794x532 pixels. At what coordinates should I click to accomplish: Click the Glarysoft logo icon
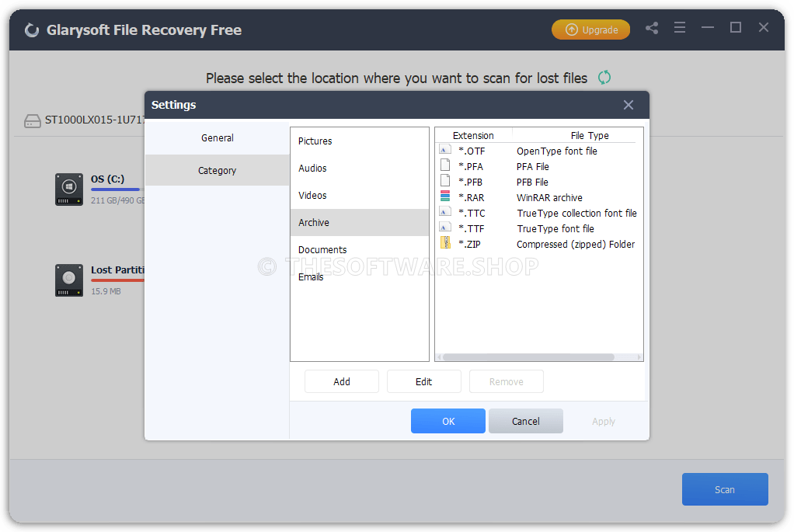pos(32,30)
